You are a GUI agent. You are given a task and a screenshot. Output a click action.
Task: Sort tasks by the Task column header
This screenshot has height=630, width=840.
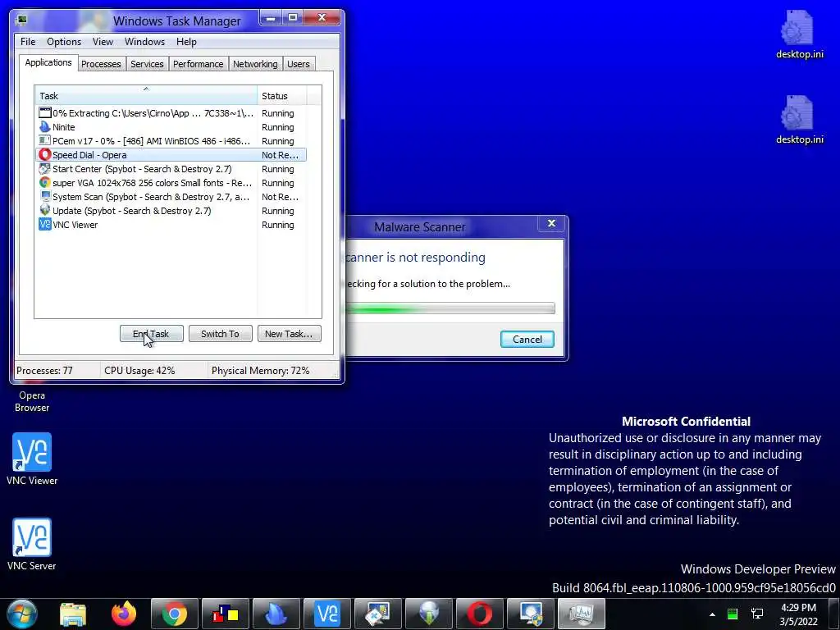point(146,96)
